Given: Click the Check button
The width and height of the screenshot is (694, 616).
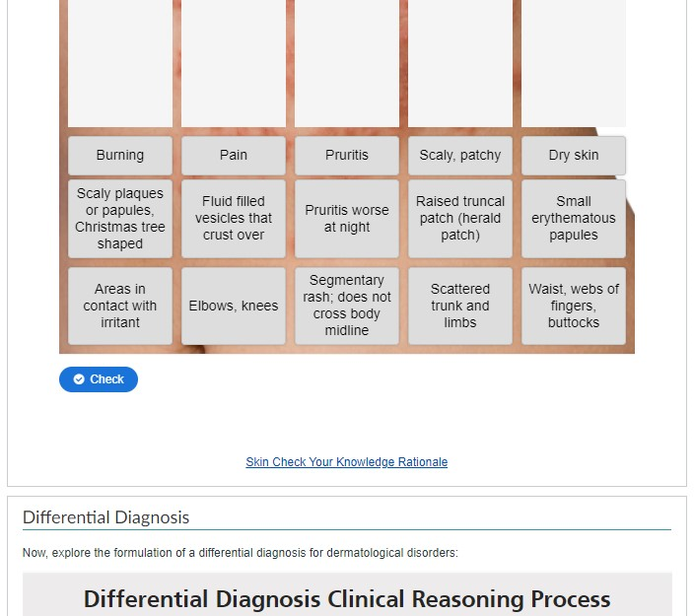Looking at the screenshot, I should click(99, 379).
